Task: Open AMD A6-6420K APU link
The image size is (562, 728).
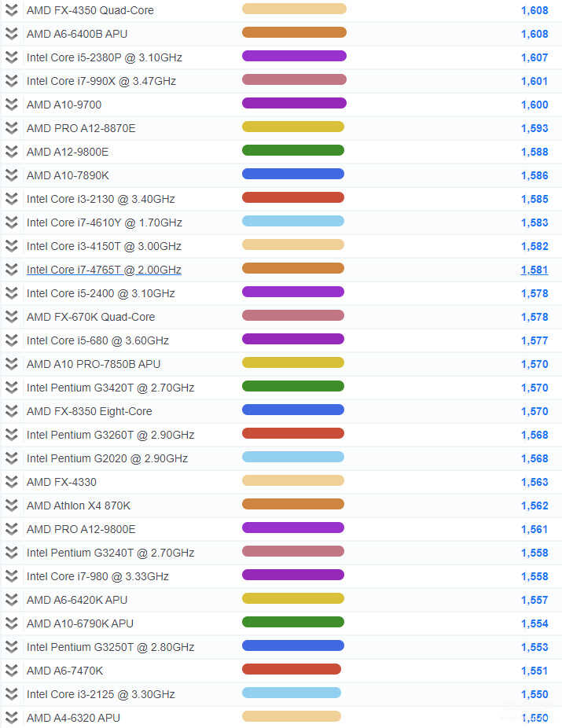Action: tap(77, 600)
